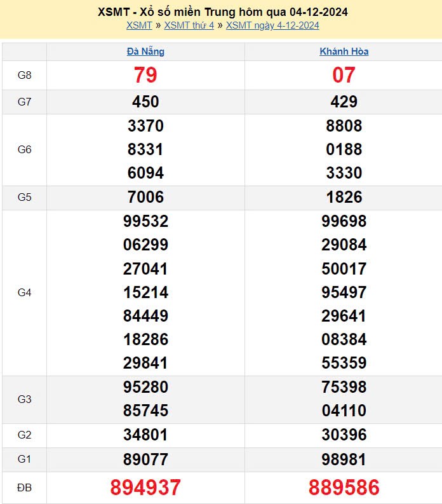The image size is (442, 504).
Task: Click Đà Nẵng G6 number 8331
Action: (x=145, y=149)
